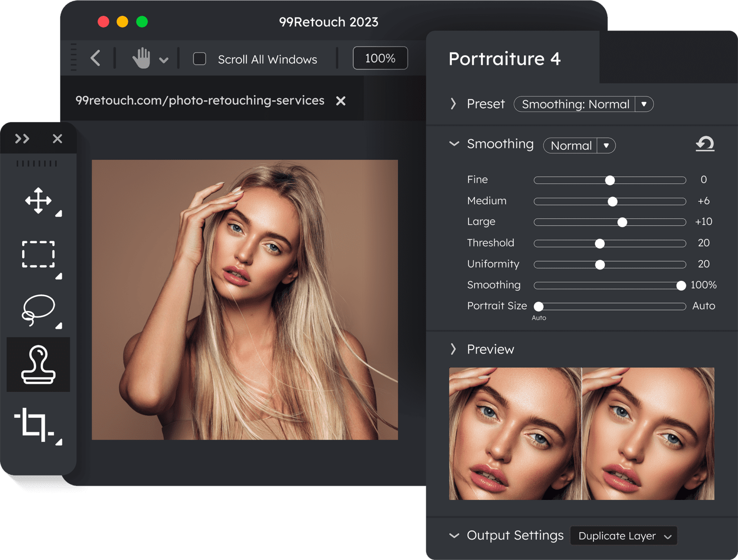This screenshot has height=560, width=738.
Task: Click the Fine slider handle
Action: click(x=610, y=180)
